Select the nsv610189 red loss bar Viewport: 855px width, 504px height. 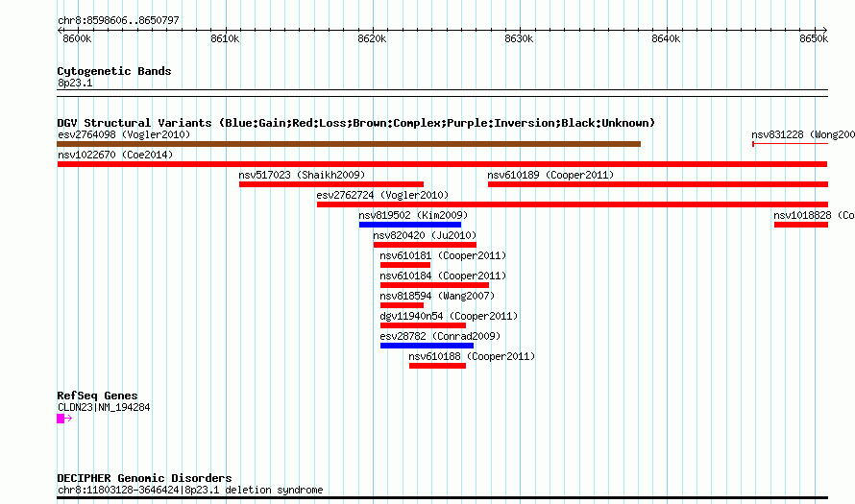(658, 184)
